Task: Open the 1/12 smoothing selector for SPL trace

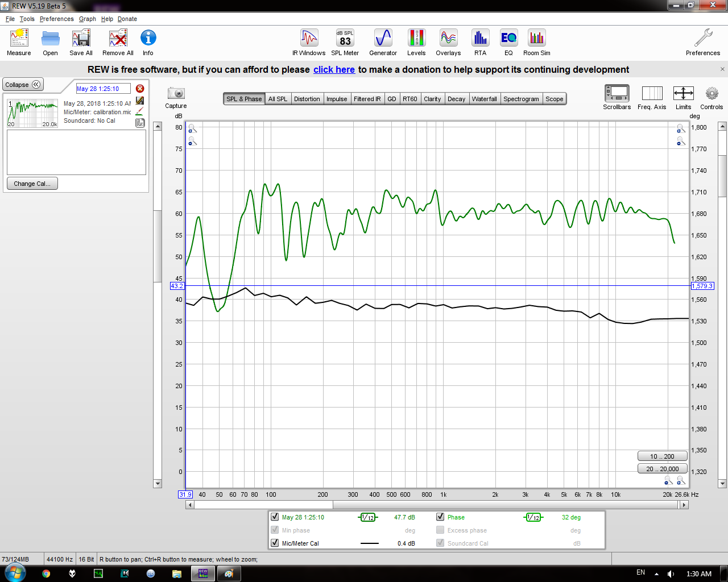Action: point(368,517)
